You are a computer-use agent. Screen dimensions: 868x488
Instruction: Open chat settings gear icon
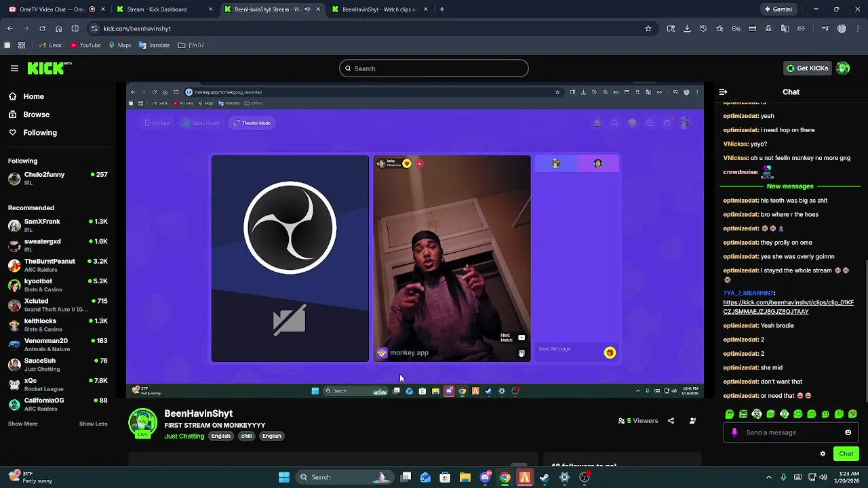(823, 454)
